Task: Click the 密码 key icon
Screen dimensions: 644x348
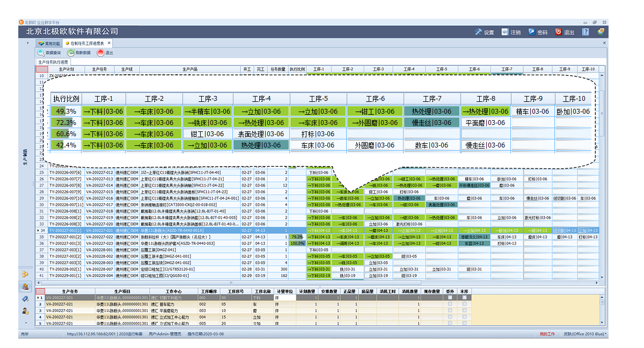Action: pyautogui.click(x=531, y=32)
